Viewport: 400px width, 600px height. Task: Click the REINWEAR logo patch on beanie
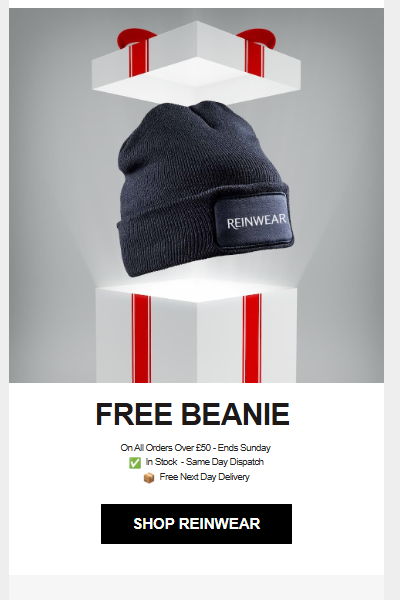click(255, 221)
